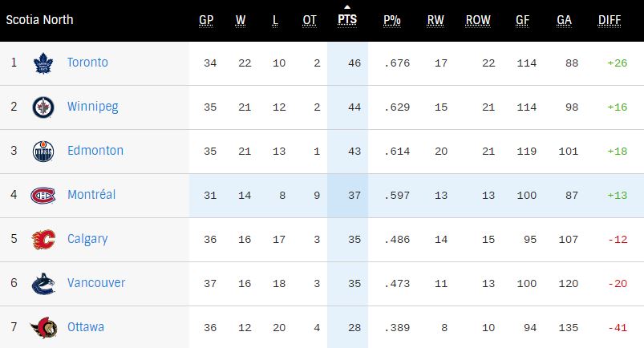This screenshot has height=348, width=644.
Task: Sort table by GF column header
Action: pyautogui.click(x=523, y=20)
